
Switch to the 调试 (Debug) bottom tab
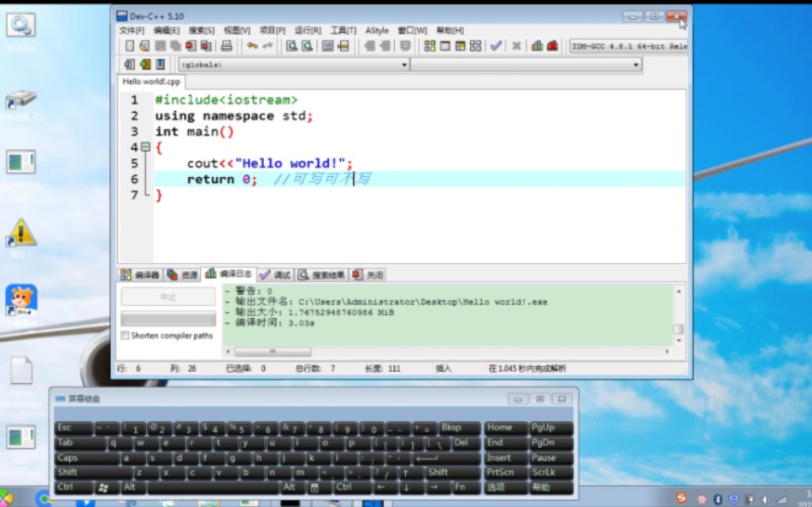pos(276,274)
